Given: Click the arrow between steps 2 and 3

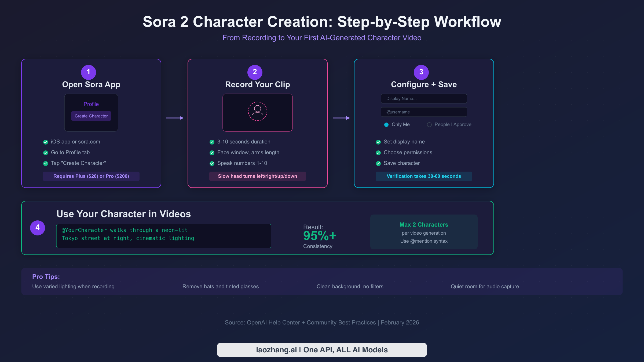Looking at the screenshot, I should coord(341,118).
